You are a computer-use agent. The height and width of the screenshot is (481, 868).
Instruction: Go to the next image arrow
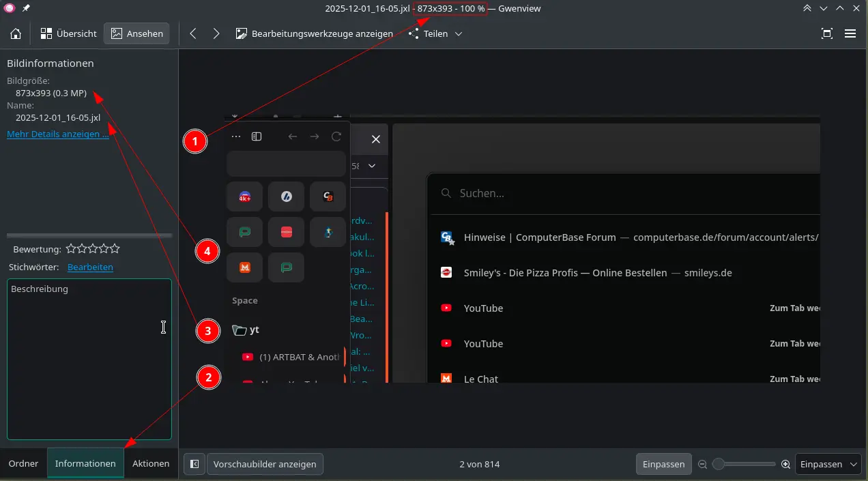[216, 33]
